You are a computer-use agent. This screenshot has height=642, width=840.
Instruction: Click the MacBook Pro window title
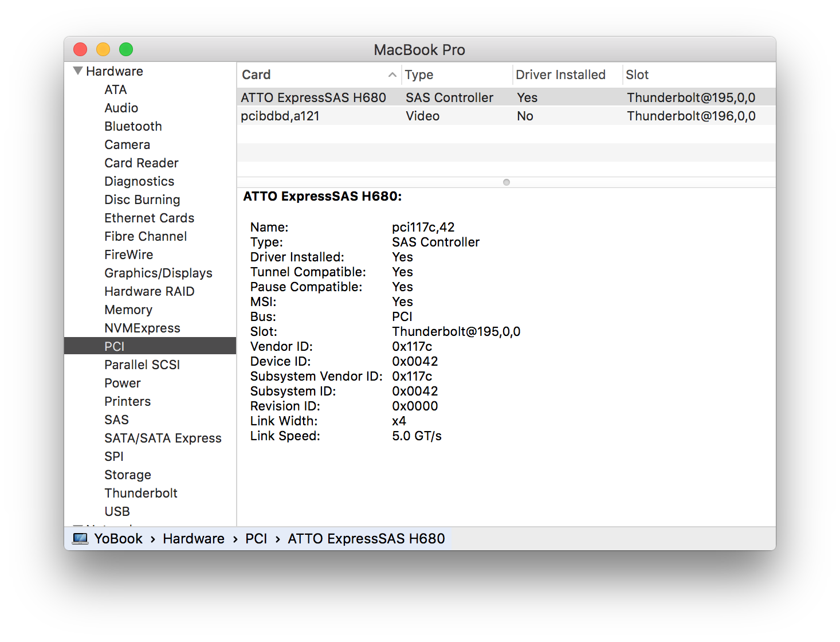click(419, 50)
